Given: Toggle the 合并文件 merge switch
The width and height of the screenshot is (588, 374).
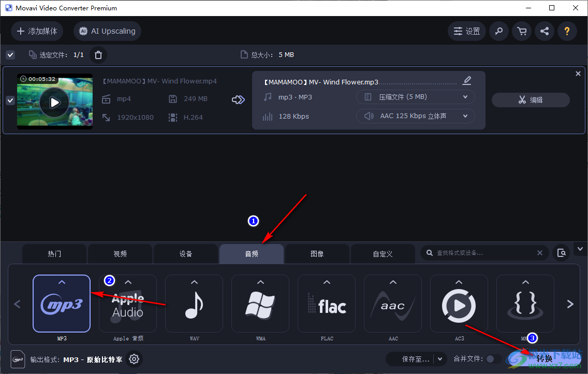Looking at the screenshot, I should pos(493,359).
